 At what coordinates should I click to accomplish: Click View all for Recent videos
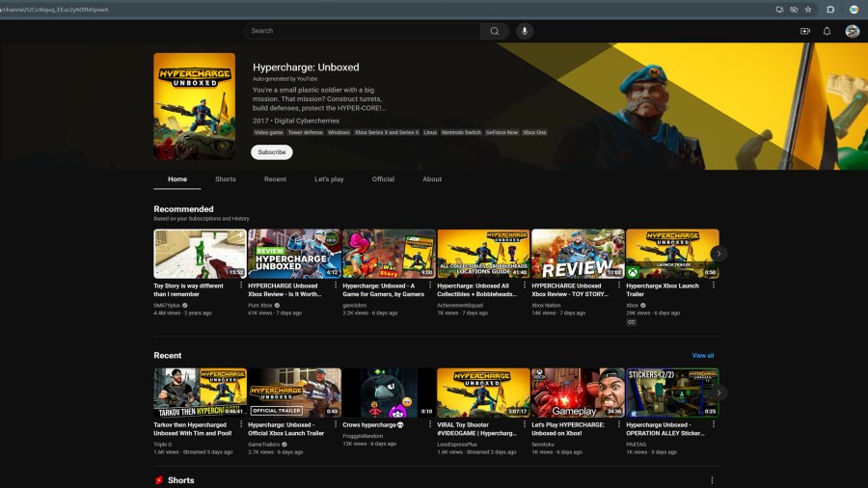pyautogui.click(x=702, y=356)
